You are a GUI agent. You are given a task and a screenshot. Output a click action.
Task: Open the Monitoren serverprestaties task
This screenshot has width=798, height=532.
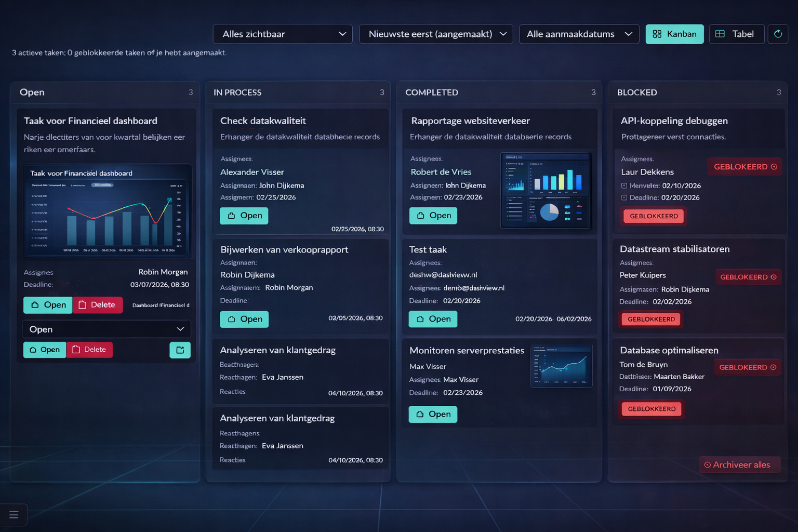(x=433, y=414)
